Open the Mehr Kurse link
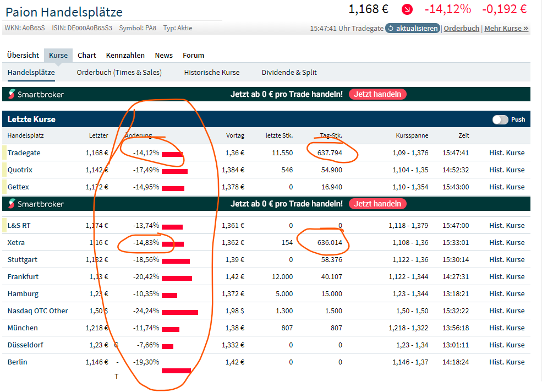542x392 pixels. (506, 29)
